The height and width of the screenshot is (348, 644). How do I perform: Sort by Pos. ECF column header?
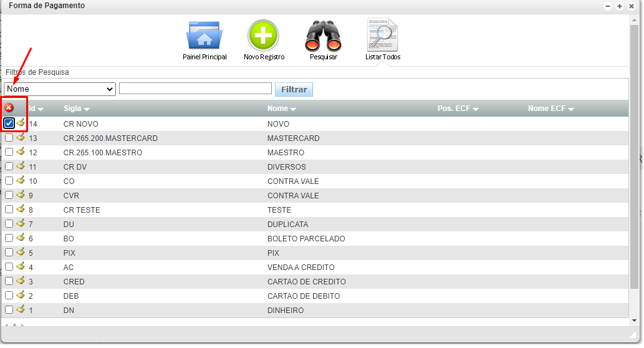(x=458, y=109)
